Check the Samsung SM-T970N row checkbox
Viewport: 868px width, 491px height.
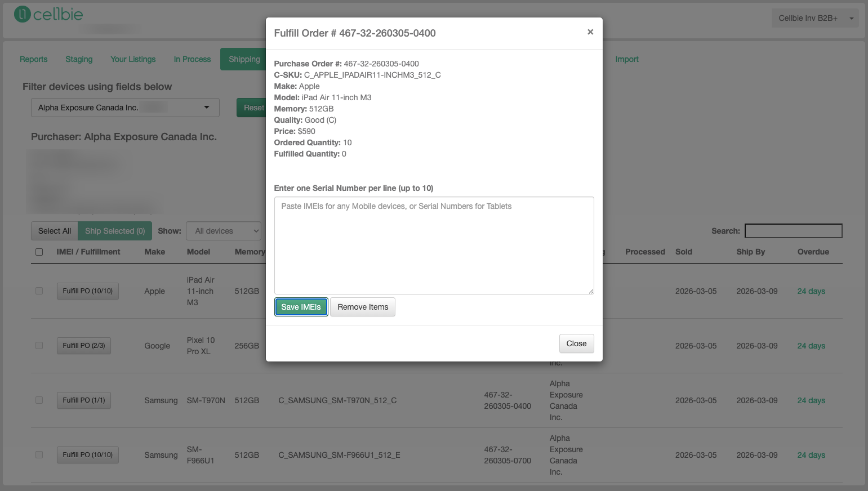(39, 400)
